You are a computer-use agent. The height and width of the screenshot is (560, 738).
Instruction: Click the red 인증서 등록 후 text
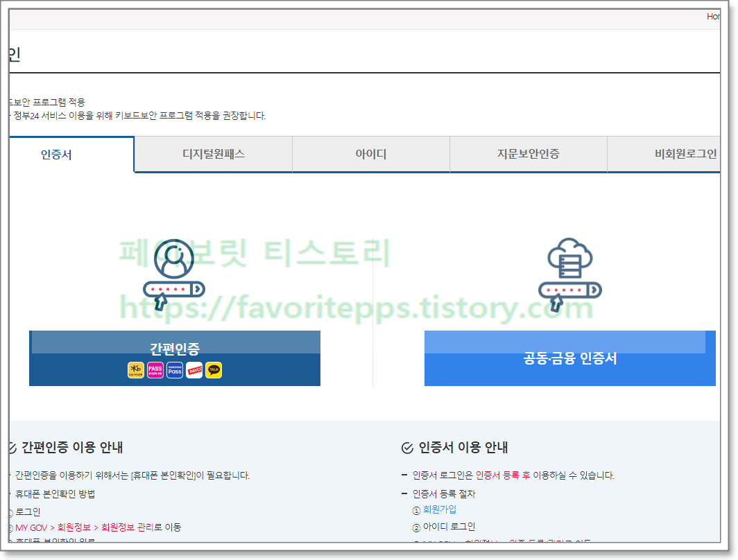point(503,475)
